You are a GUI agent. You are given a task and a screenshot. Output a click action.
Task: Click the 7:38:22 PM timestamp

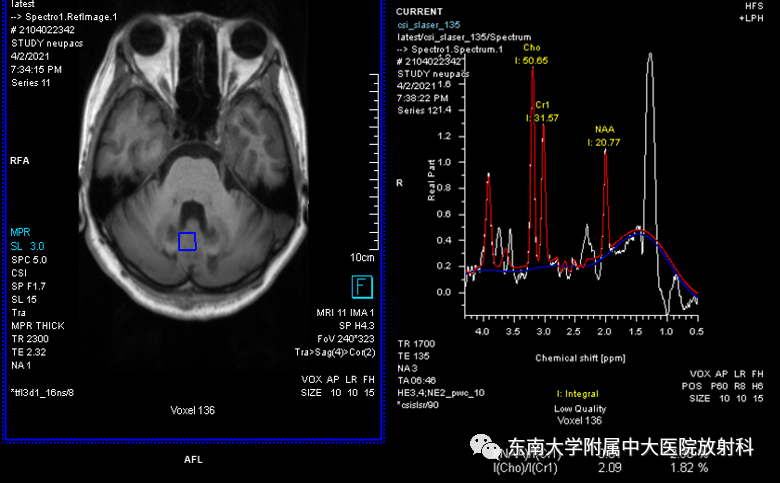click(422, 98)
